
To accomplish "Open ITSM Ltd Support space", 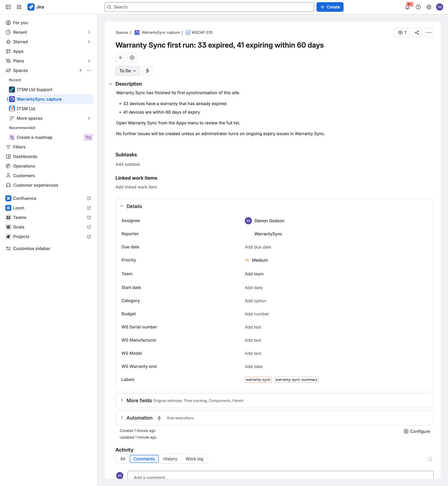I will (34, 89).
